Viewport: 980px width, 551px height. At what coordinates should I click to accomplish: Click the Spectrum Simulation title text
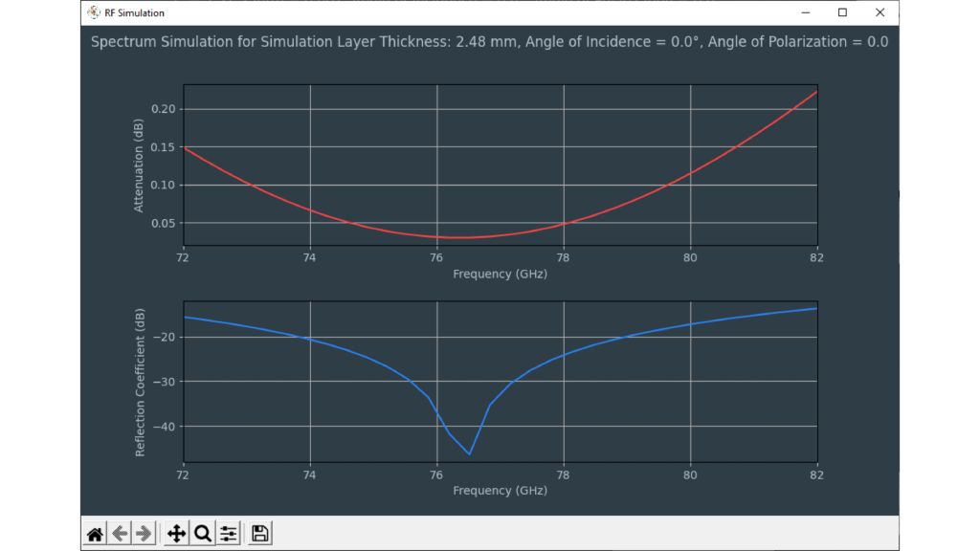coord(489,42)
